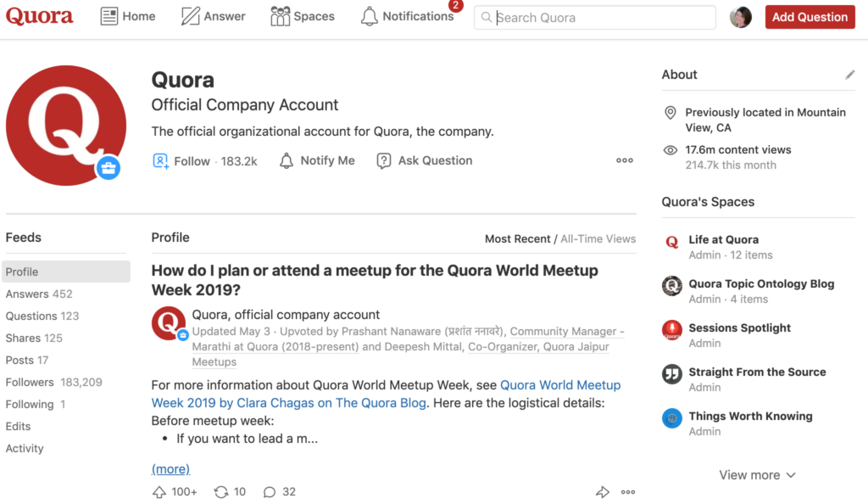Click Follow · 183.2k button text
Image resolution: width=868 pixels, height=504 pixels.
pos(215,161)
